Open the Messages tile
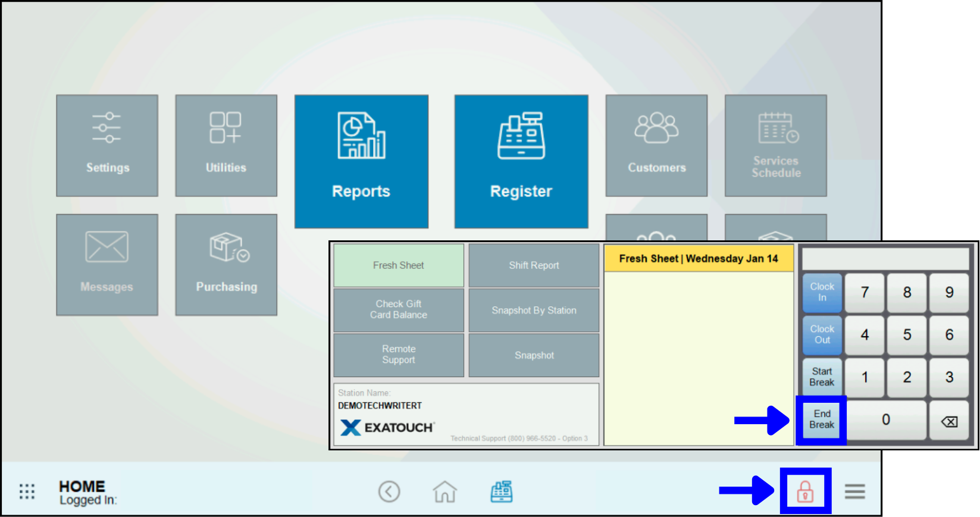This screenshot has width=980, height=517. (x=107, y=264)
